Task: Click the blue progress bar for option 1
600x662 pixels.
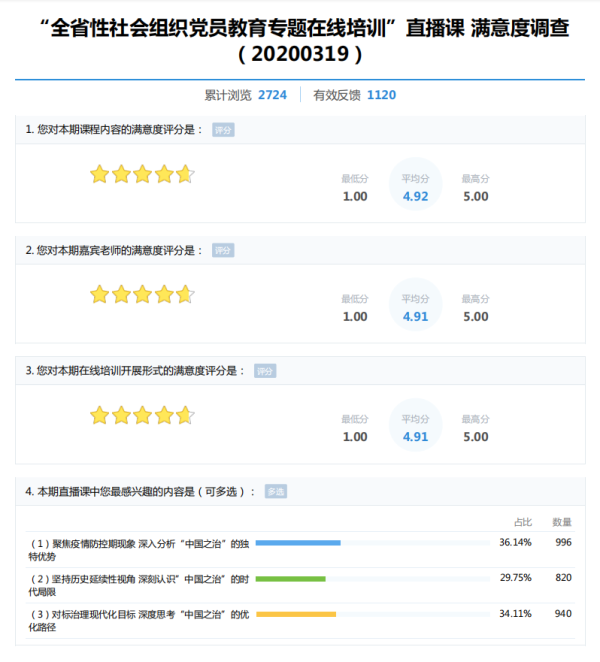Action: point(298,543)
